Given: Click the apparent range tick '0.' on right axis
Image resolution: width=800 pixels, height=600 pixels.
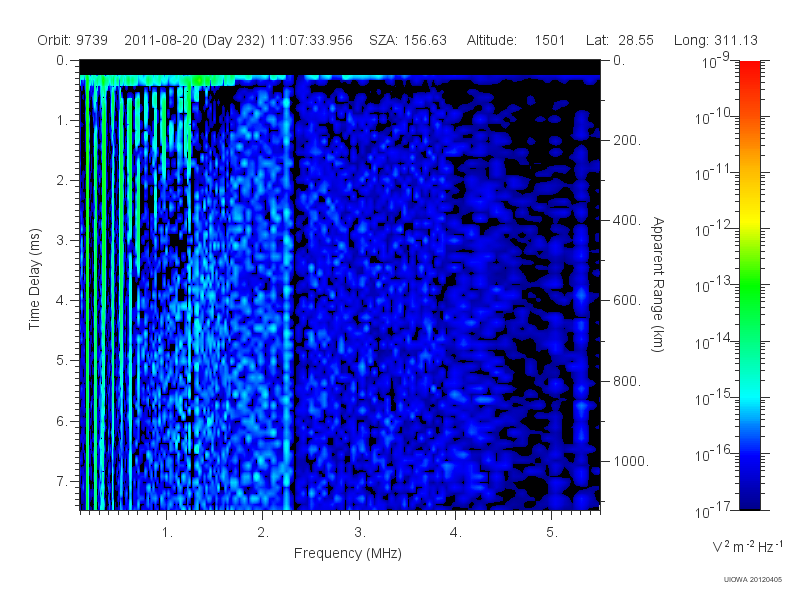Looking at the screenshot, I should coord(619,61).
